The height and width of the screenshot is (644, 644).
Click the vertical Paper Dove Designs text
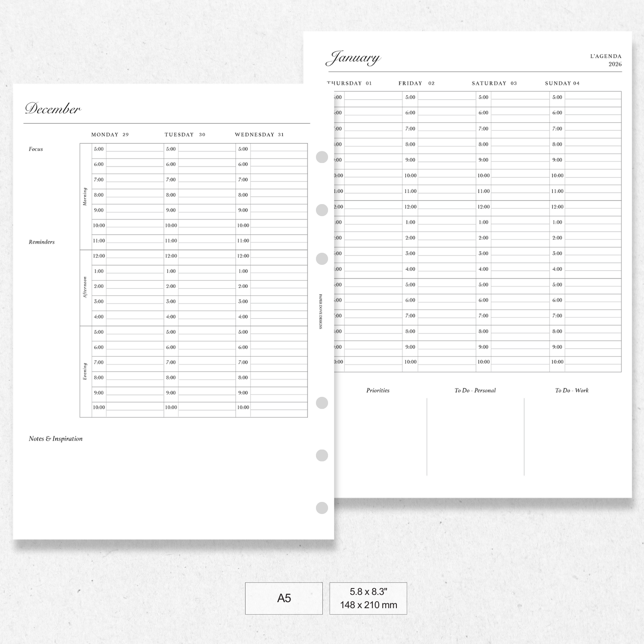[x=321, y=311]
